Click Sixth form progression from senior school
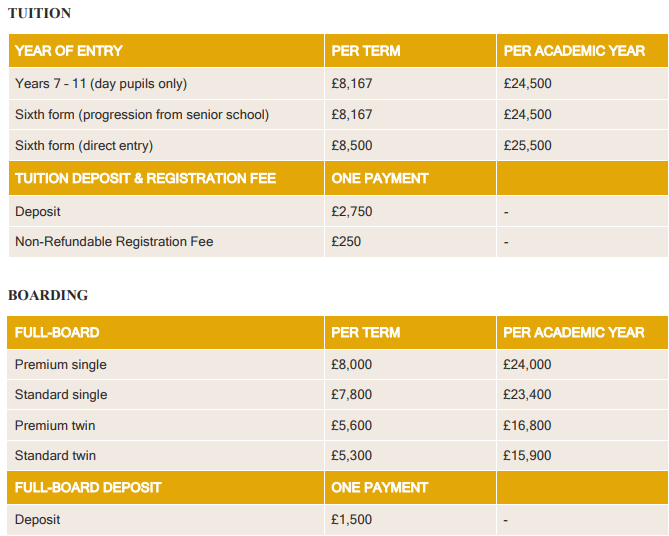The width and height of the screenshot is (669, 536). (142, 115)
